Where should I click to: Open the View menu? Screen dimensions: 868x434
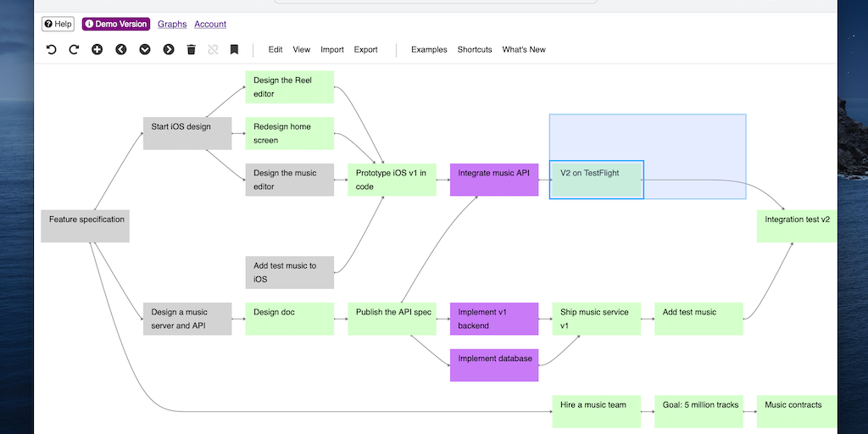click(x=302, y=50)
